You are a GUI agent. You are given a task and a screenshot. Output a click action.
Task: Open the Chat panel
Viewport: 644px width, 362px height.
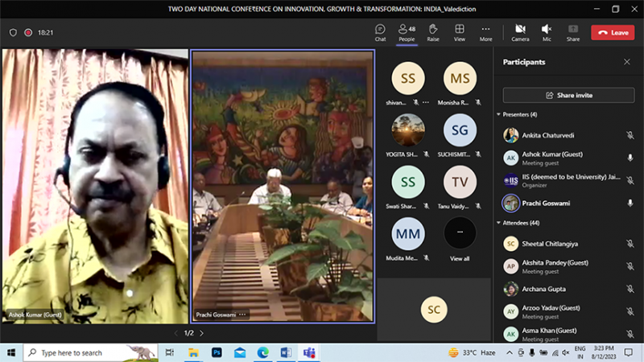tap(380, 32)
